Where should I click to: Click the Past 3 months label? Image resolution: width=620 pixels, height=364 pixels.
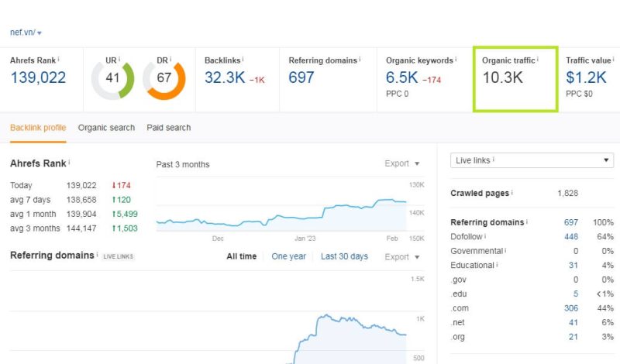click(183, 164)
